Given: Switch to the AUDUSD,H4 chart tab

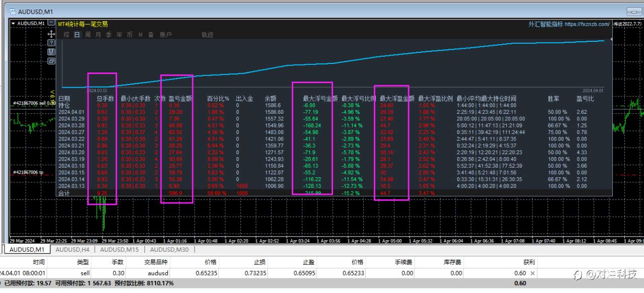Looking at the screenshot, I should [x=72, y=249].
